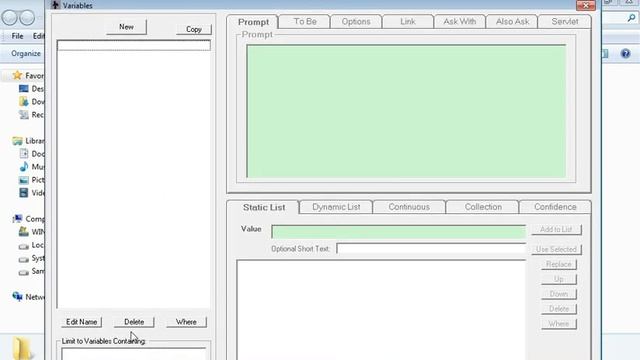Click the Copy variable button
Image resolution: width=640 pixels, height=360 pixels.
(x=193, y=29)
